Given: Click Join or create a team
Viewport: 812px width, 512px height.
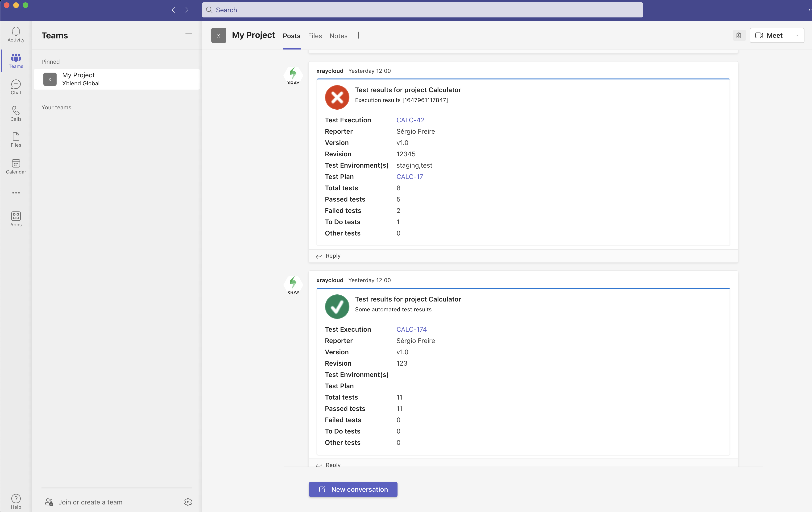Looking at the screenshot, I should point(90,502).
